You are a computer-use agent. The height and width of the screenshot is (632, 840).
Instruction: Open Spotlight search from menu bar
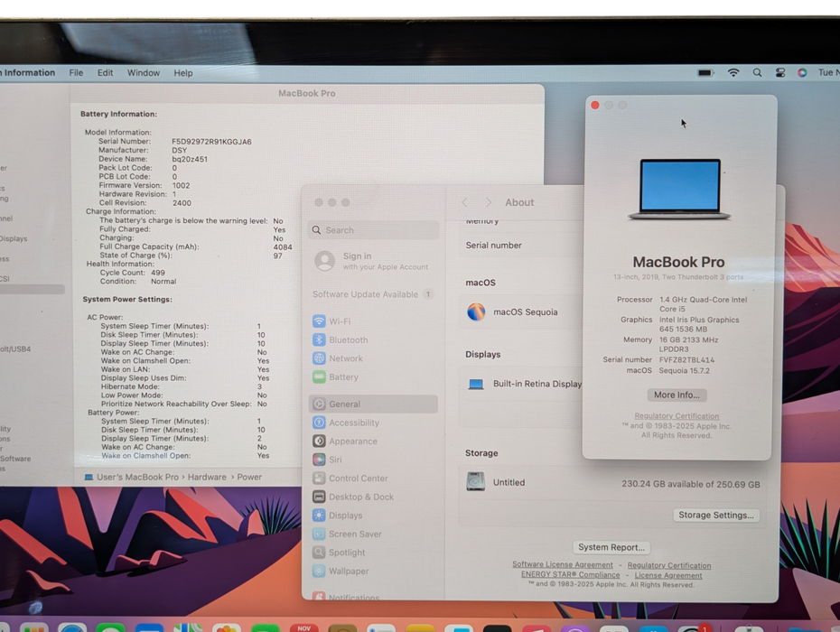point(757,72)
